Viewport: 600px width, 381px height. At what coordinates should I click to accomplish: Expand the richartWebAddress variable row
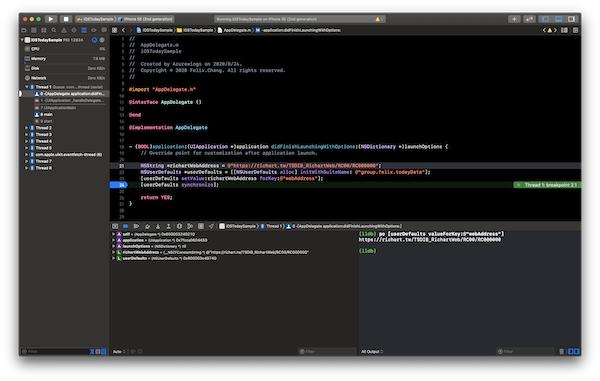coord(113,252)
